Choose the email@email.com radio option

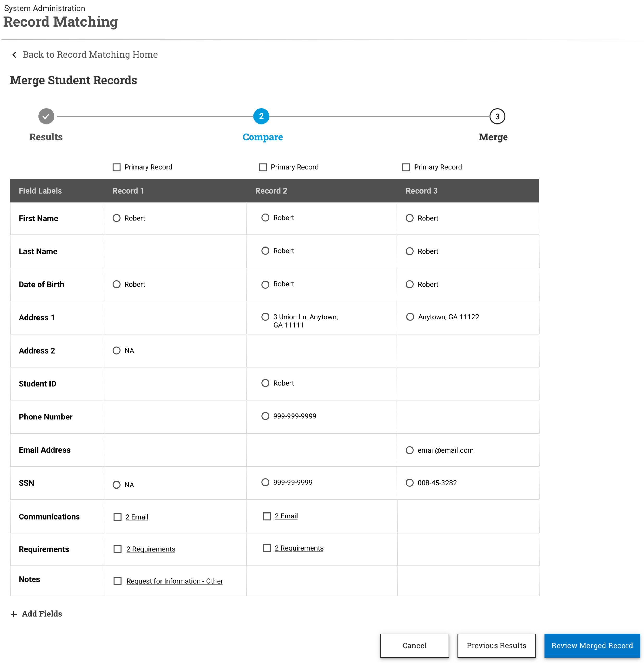(x=409, y=450)
